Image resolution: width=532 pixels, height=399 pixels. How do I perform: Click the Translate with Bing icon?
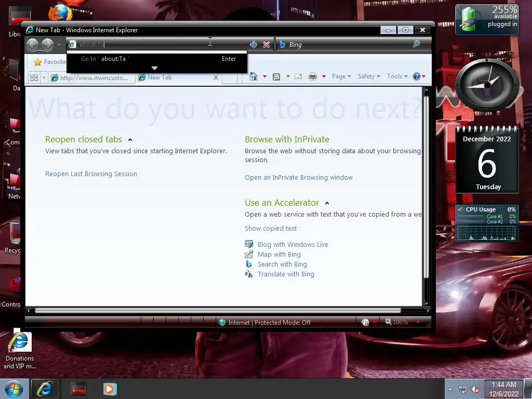tap(249, 274)
